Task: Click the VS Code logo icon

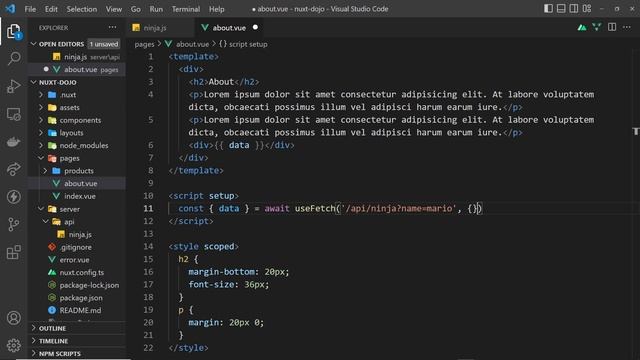Action: click(10, 9)
